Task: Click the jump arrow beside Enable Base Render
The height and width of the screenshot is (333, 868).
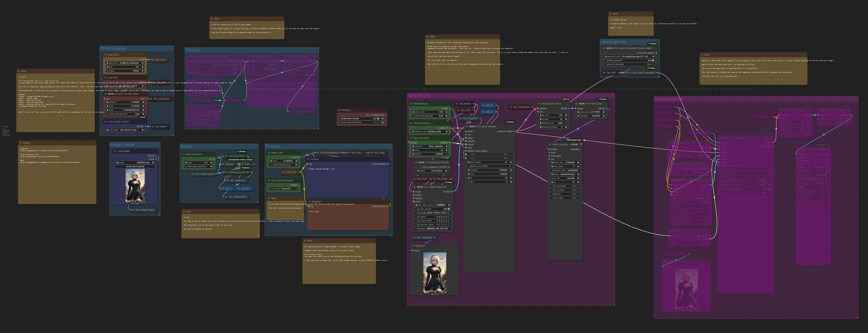Action: (383, 118)
